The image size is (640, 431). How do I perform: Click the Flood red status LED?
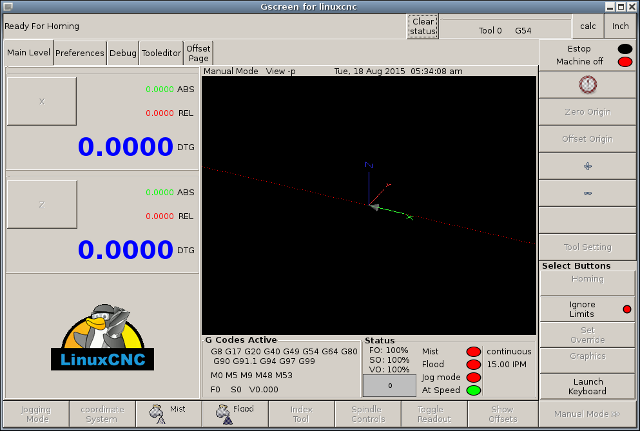(x=473, y=364)
